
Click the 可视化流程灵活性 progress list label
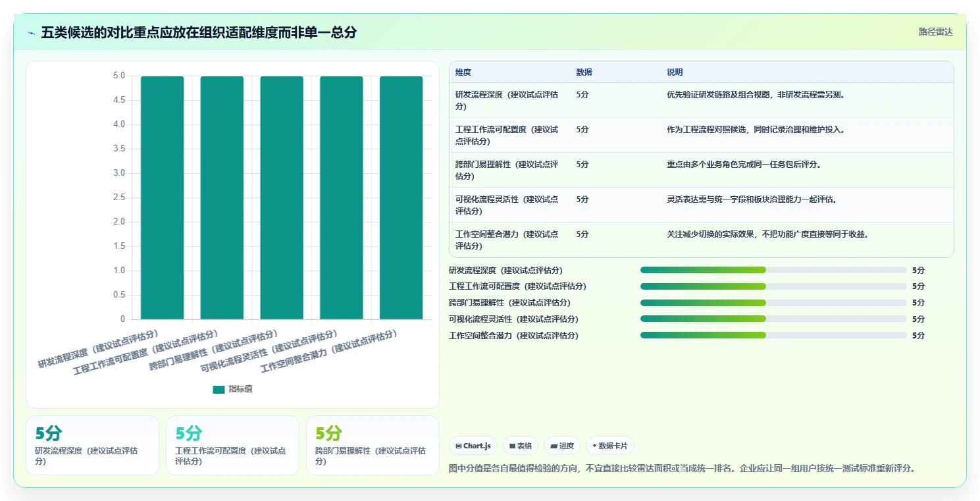tap(513, 319)
